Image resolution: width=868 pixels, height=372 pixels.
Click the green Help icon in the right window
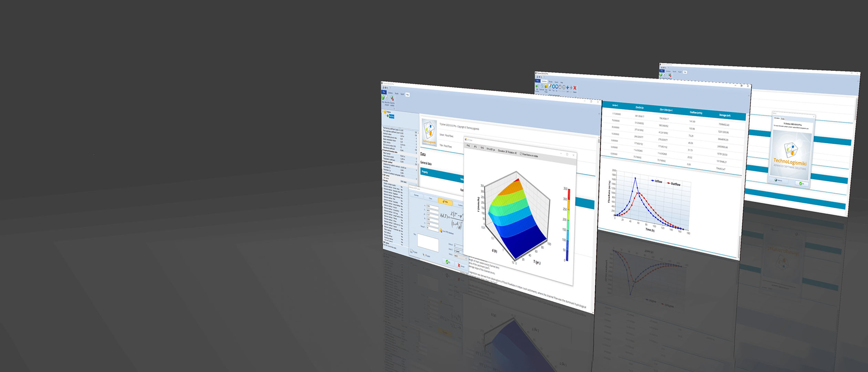click(x=661, y=75)
